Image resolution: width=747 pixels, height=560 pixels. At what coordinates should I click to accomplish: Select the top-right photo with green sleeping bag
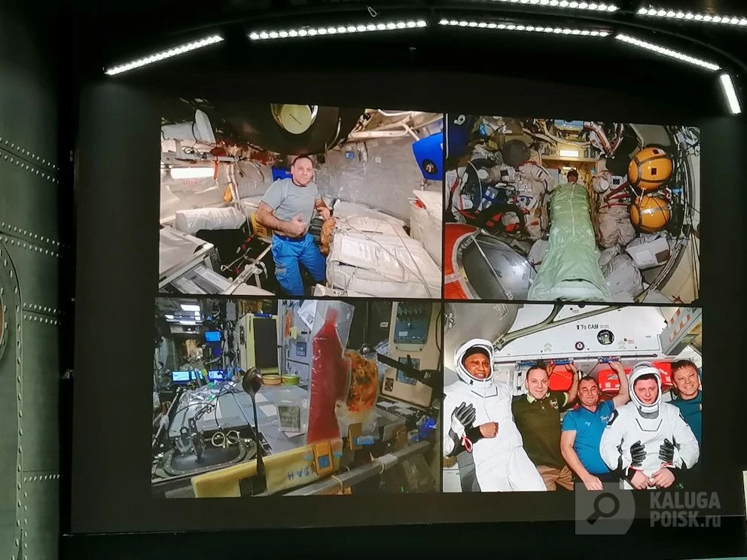pos(572,208)
